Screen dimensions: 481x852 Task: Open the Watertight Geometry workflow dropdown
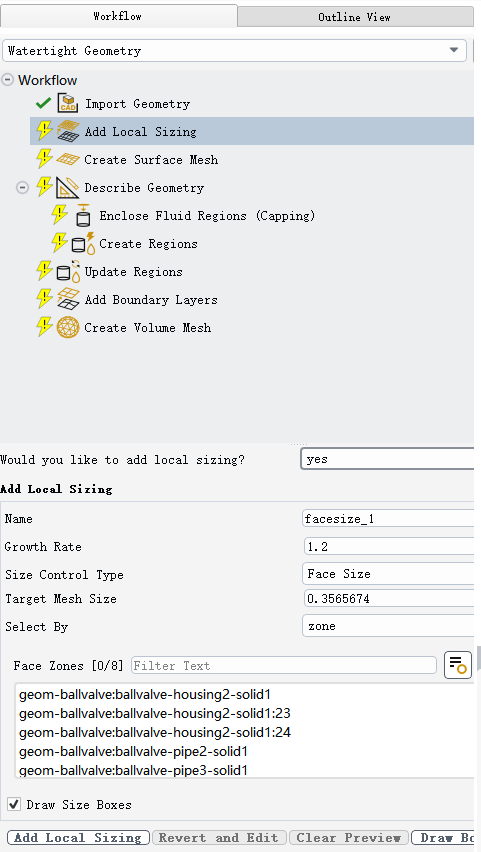(234, 51)
